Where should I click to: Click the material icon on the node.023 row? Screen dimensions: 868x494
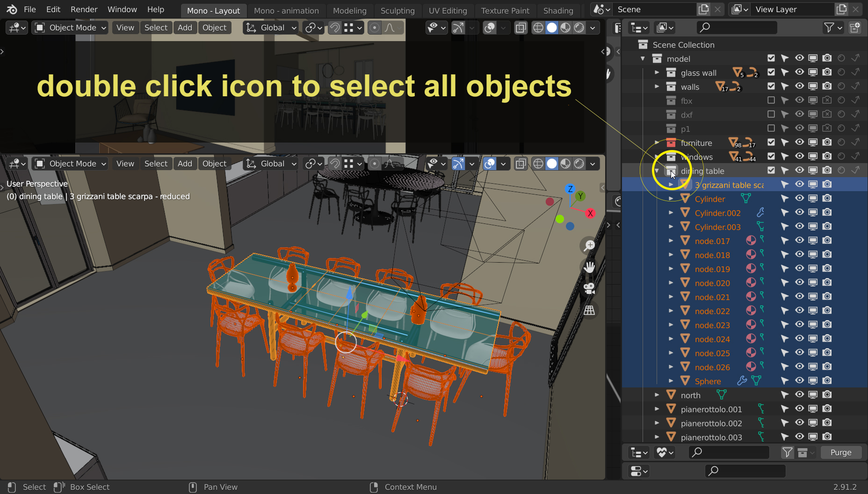(751, 325)
